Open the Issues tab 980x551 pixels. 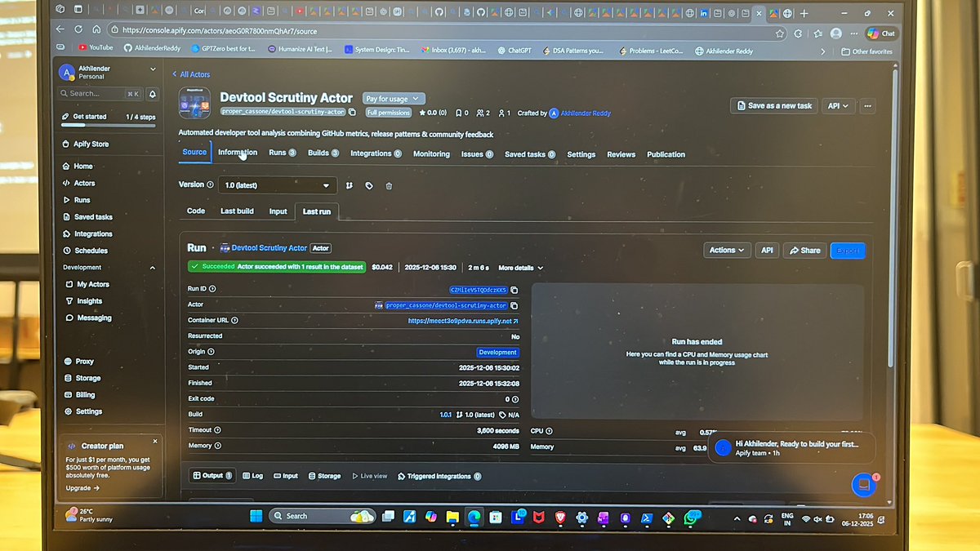[x=477, y=153]
